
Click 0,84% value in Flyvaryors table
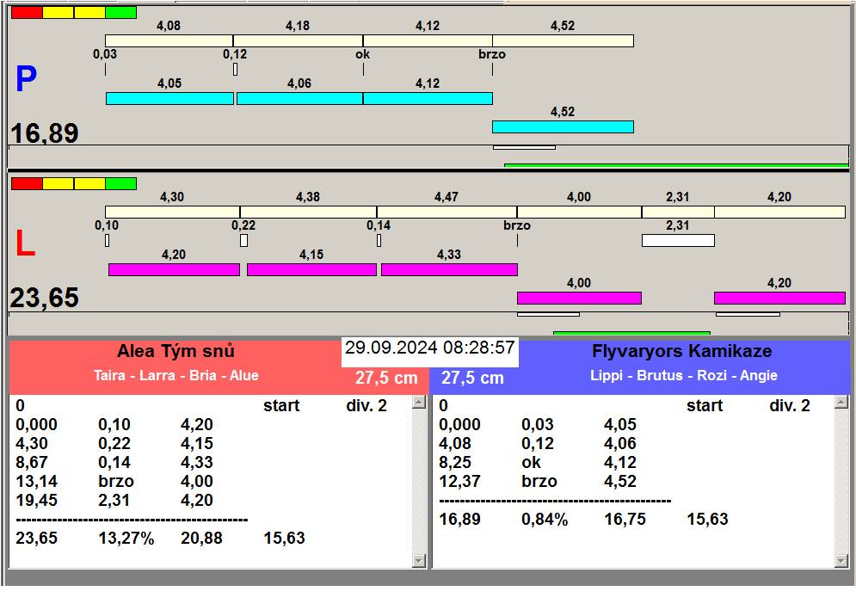pos(545,520)
